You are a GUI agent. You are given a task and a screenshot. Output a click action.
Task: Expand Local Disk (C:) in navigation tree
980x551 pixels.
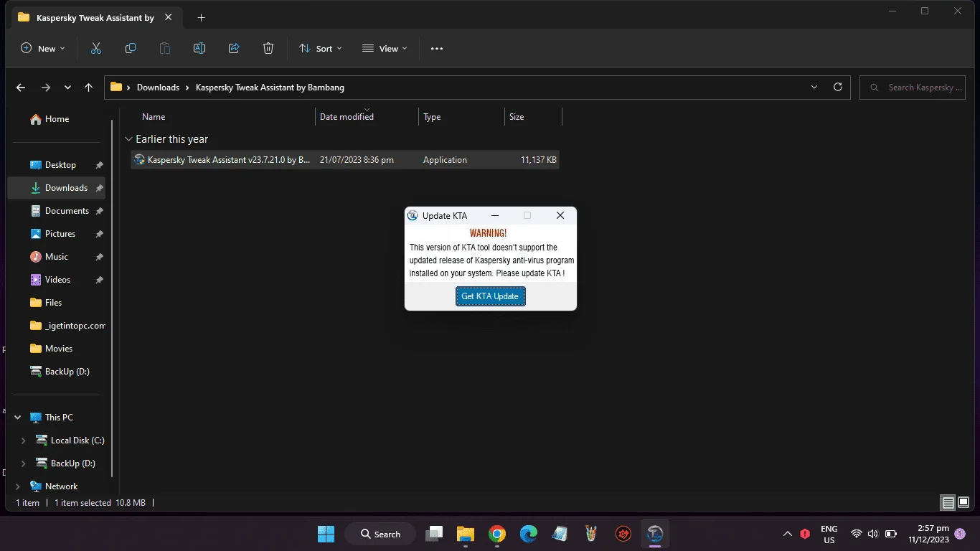(x=23, y=441)
